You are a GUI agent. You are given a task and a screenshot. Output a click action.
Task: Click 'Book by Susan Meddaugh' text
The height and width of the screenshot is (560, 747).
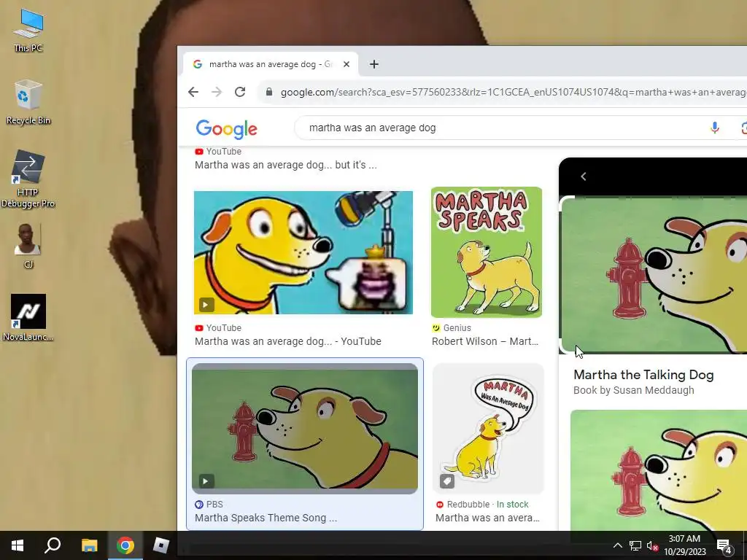coord(634,390)
